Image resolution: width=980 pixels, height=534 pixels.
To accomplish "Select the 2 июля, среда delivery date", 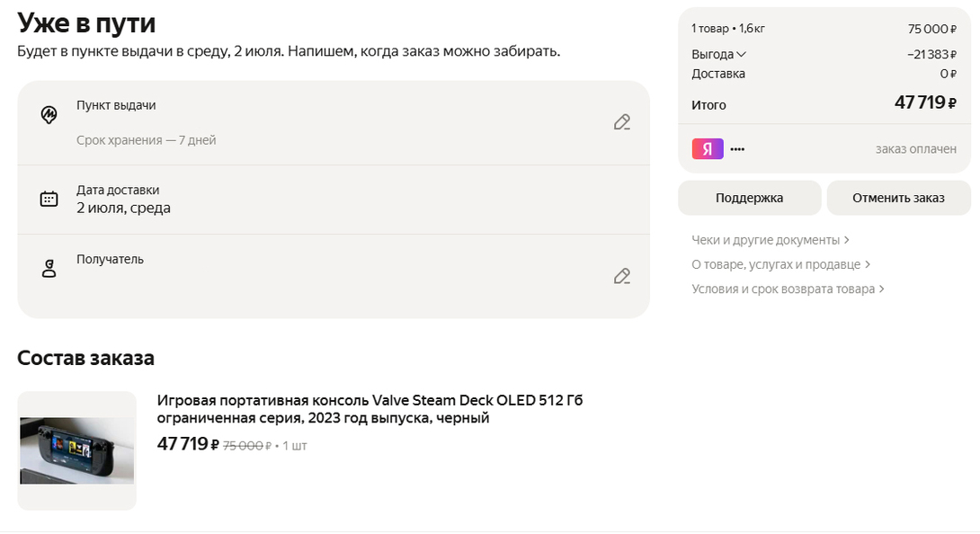I will click(x=123, y=208).
